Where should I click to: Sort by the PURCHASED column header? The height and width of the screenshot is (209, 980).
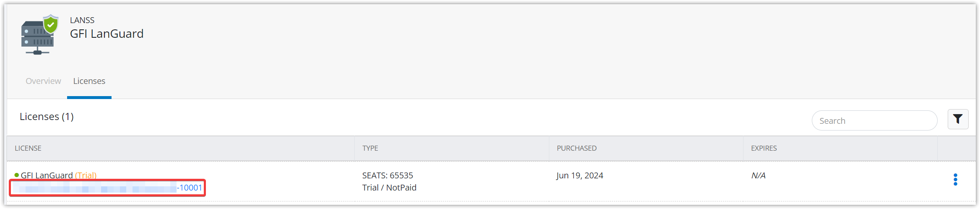pos(577,148)
